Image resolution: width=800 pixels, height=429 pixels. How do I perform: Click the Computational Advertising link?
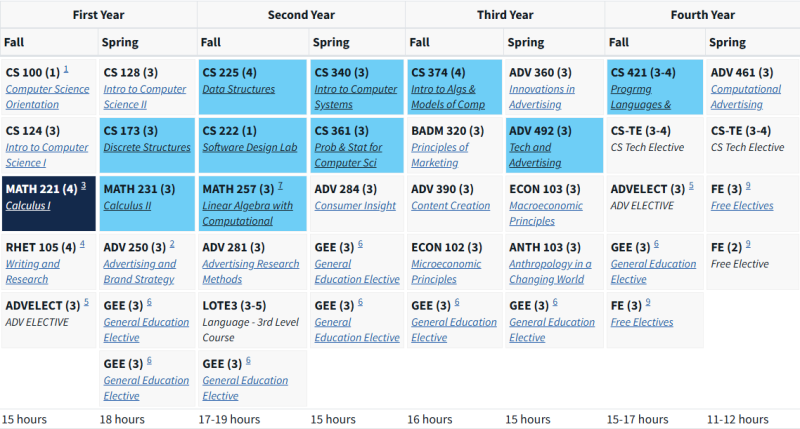coord(746,96)
